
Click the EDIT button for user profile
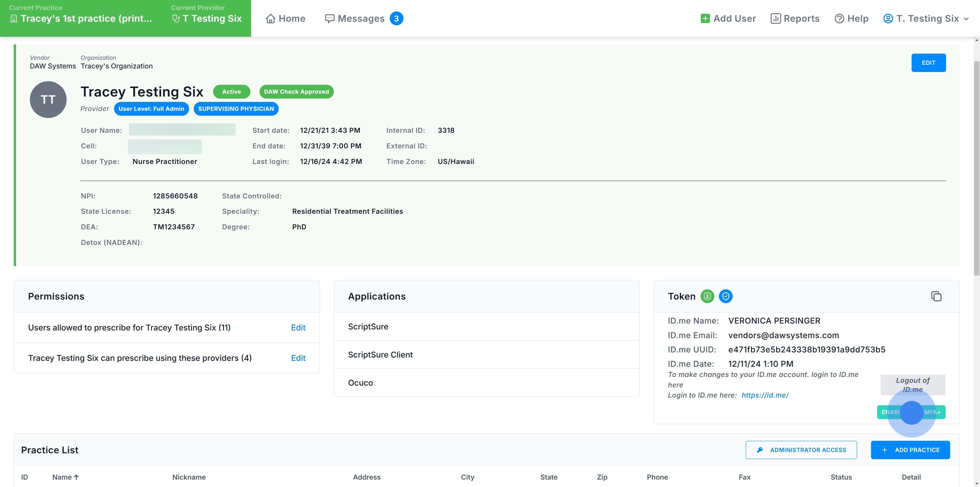[x=928, y=63]
